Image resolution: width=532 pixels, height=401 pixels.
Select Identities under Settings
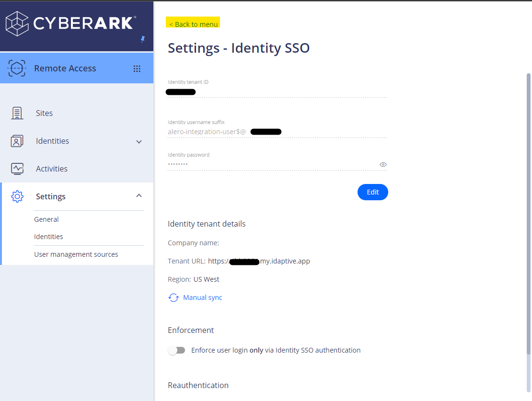click(48, 236)
